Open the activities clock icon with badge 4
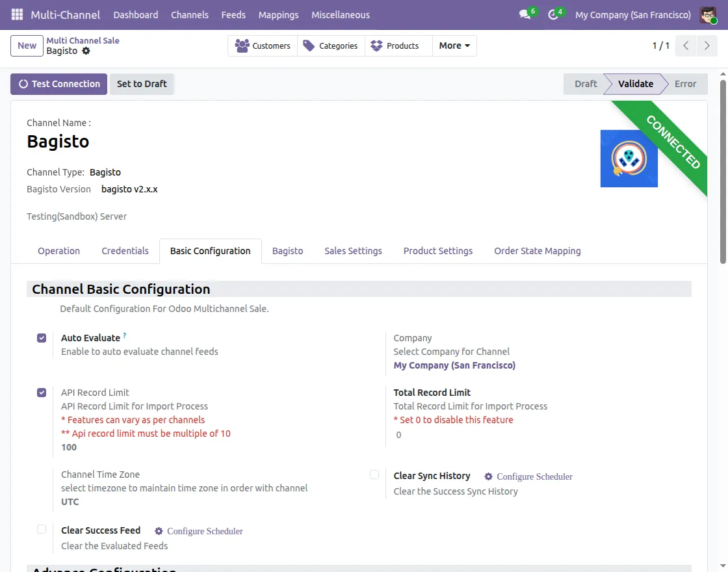728x572 pixels. coord(552,14)
